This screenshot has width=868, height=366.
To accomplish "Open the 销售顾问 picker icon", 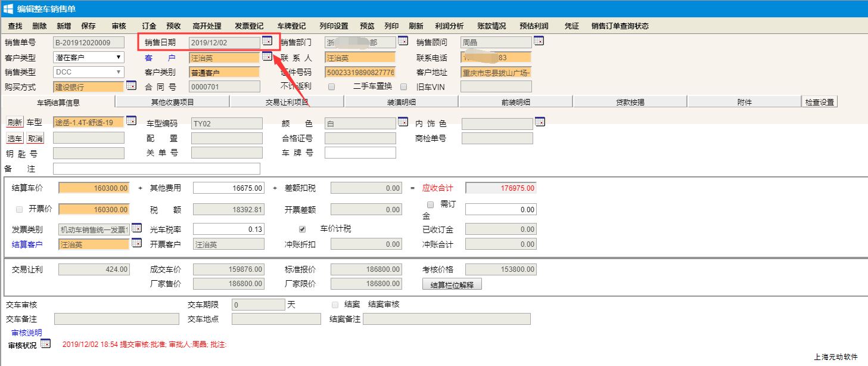I will coord(539,41).
